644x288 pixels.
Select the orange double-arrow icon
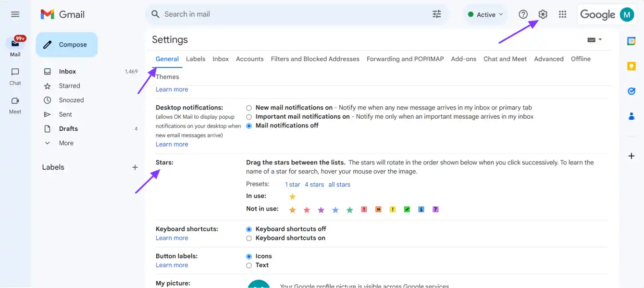(378, 209)
